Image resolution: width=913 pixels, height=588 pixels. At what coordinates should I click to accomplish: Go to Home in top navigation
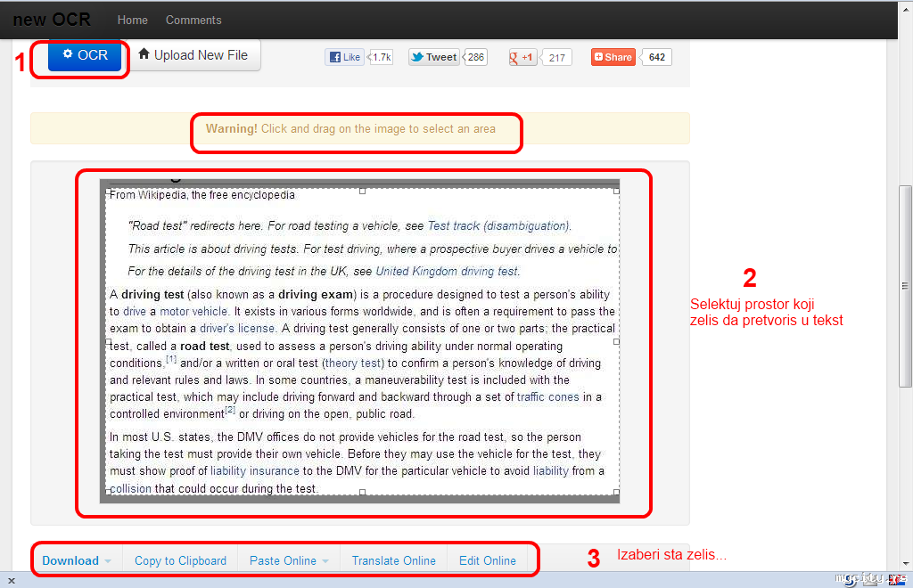[x=132, y=20]
